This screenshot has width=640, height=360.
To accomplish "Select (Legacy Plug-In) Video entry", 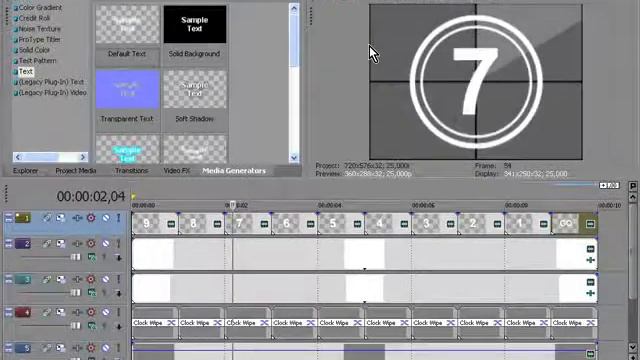I will click(x=53, y=92).
